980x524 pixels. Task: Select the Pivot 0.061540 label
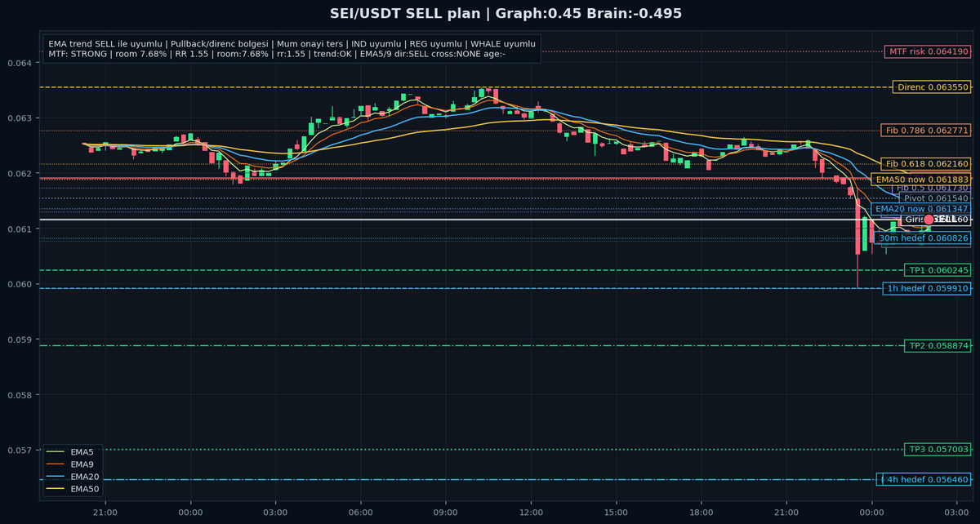point(935,198)
